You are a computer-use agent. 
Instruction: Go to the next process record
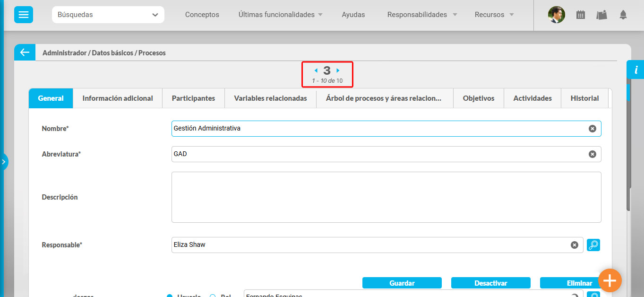click(338, 70)
